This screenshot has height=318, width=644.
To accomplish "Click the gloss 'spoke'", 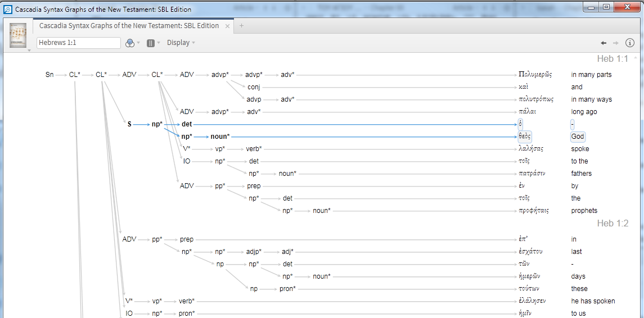I will [580, 148].
